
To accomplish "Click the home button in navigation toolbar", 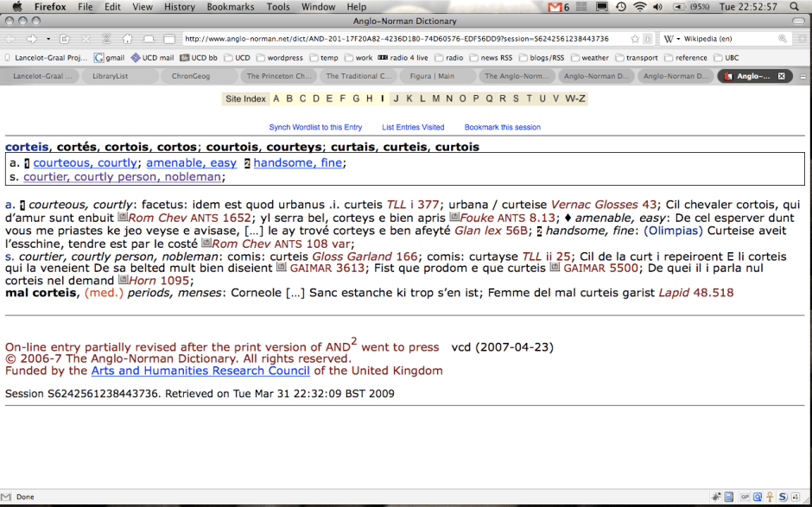I will click(127, 39).
